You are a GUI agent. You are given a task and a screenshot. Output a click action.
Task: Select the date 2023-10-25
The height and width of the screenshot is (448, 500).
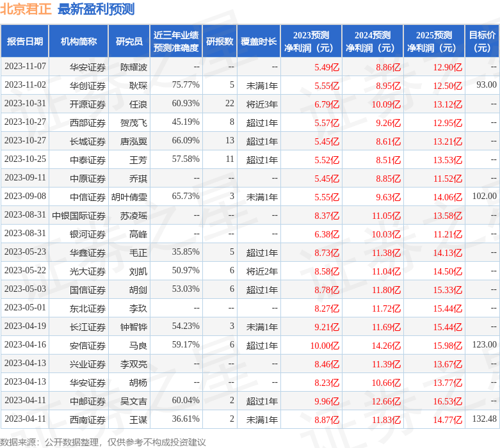tap(25, 159)
